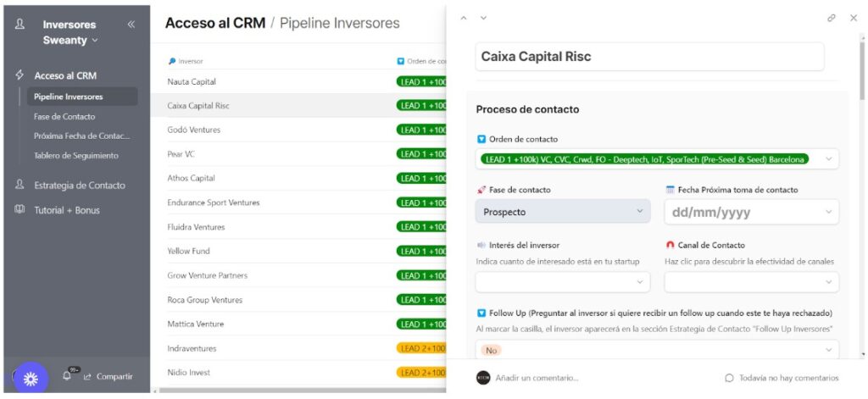The width and height of the screenshot is (868, 399).
Task: Open the Fase de Contacto view
Action: 64,116
